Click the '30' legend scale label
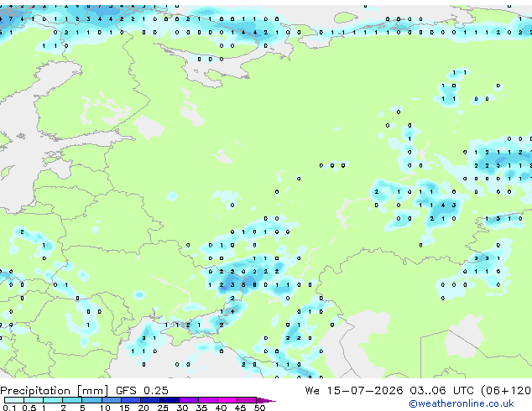532x411 pixels. (182, 408)
